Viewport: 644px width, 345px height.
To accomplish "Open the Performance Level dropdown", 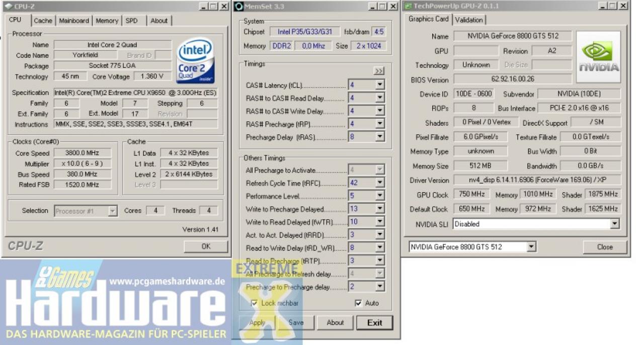I will click(x=380, y=196).
